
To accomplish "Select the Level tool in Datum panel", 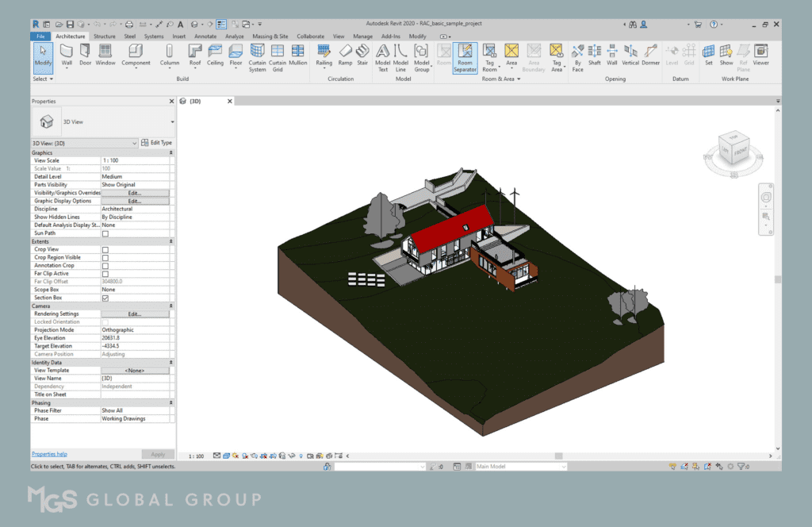I will pos(673,53).
